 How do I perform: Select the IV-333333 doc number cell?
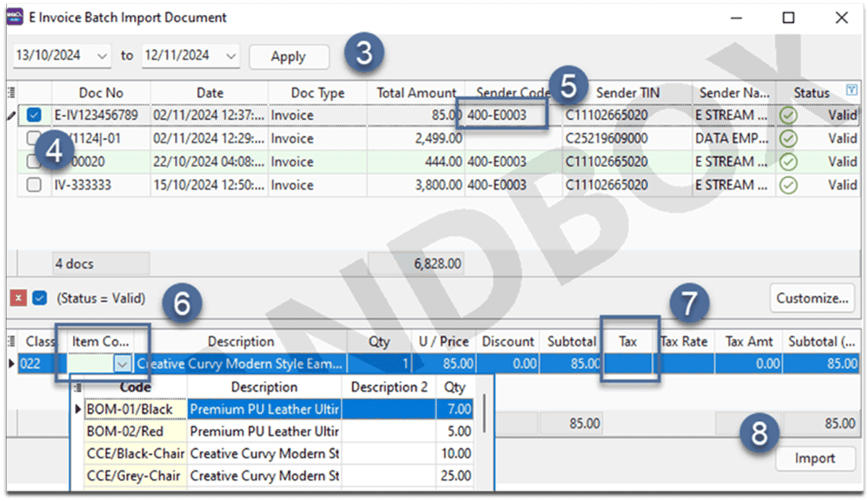click(x=101, y=185)
